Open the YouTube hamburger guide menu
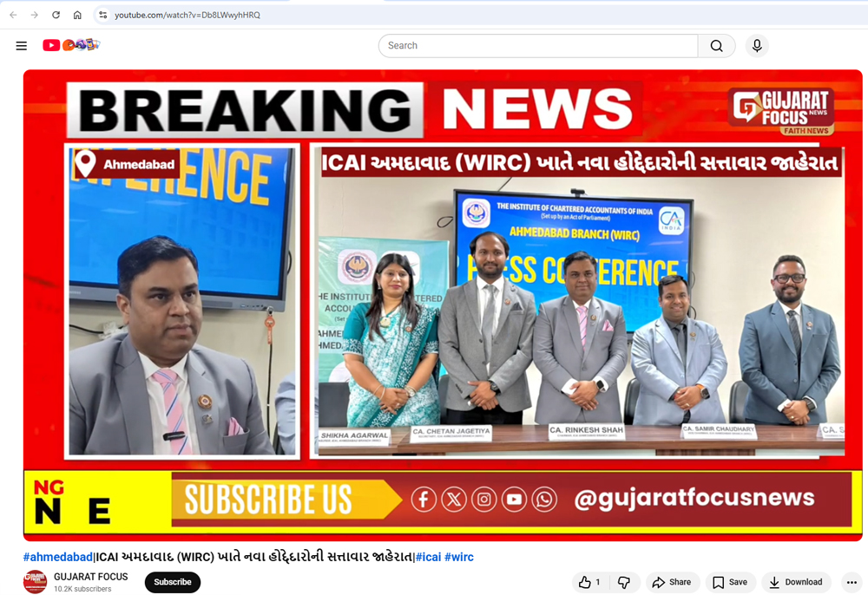The image size is (868, 595). tap(22, 46)
